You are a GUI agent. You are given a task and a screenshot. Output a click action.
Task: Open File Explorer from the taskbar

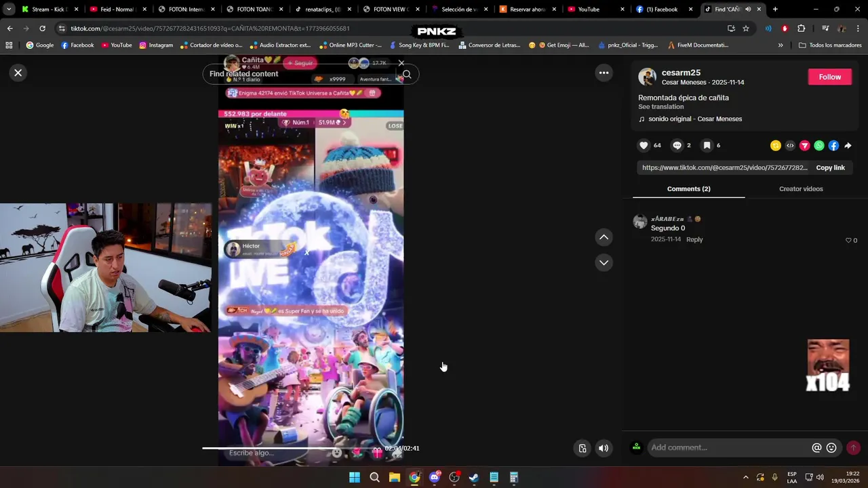pyautogui.click(x=395, y=477)
